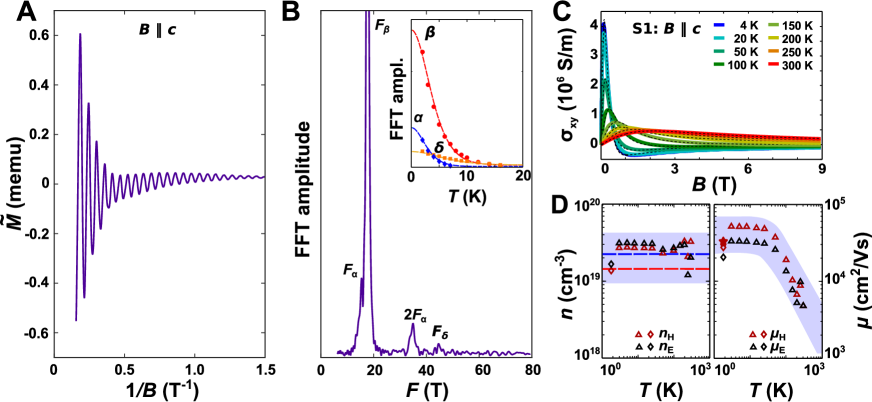Click the red triangle marker beside nH legend
This screenshot has width=872, height=402.
pyautogui.click(x=638, y=334)
